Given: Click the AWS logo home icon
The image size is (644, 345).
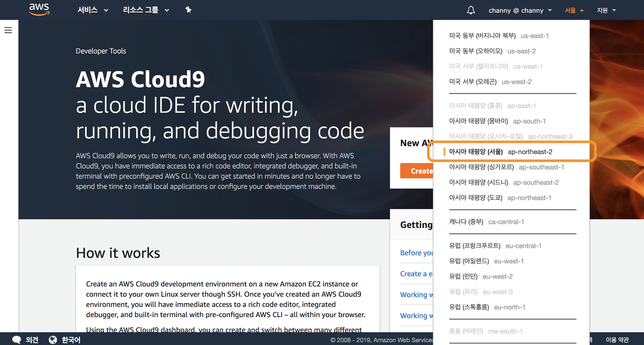Looking at the screenshot, I should (x=39, y=10).
